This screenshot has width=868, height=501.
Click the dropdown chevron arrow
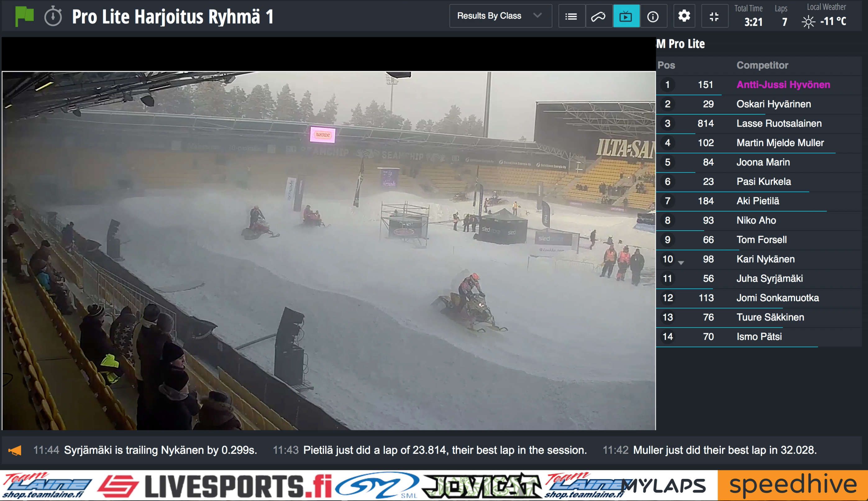537,16
